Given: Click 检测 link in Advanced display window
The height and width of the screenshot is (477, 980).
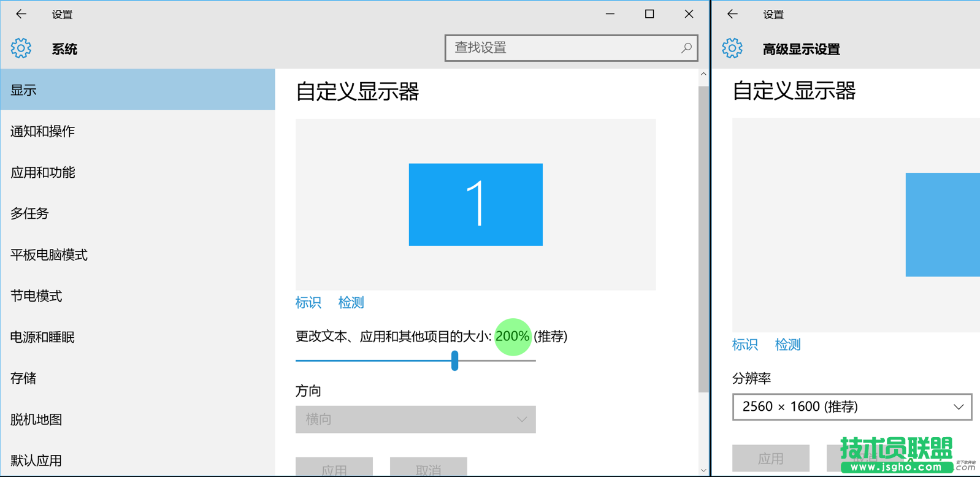Looking at the screenshot, I should tap(788, 345).
